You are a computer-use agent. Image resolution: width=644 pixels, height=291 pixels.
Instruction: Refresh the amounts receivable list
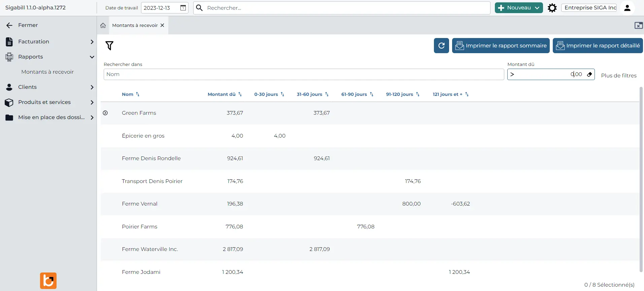pyautogui.click(x=441, y=45)
